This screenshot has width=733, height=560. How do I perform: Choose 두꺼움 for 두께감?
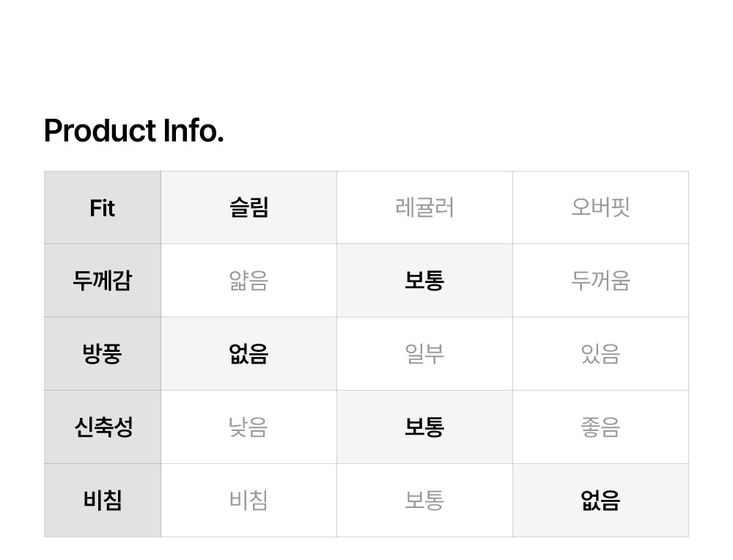click(600, 281)
